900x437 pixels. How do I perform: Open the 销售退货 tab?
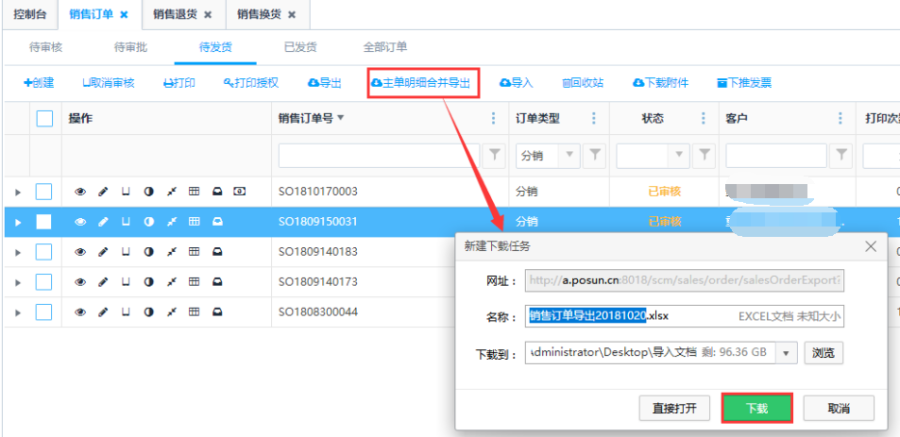coord(176,15)
